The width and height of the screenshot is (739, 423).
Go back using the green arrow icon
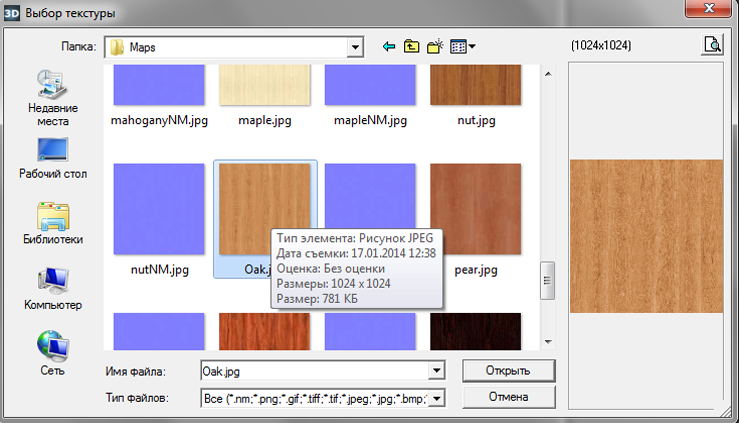(389, 47)
